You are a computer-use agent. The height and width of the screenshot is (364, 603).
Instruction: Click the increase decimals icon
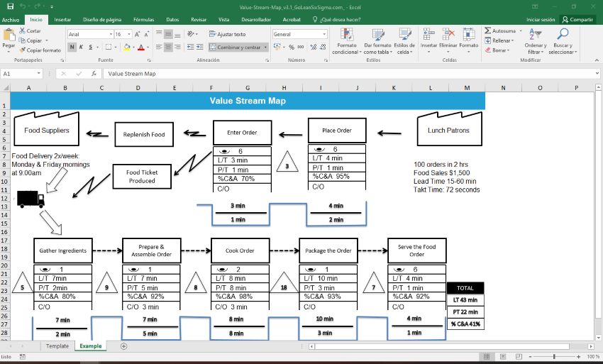(314, 47)
